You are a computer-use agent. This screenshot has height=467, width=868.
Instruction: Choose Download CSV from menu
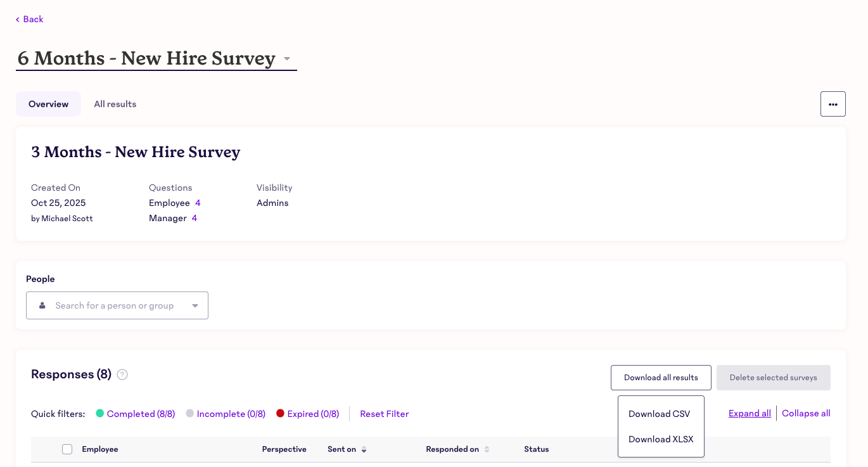[x=659, y=414]
